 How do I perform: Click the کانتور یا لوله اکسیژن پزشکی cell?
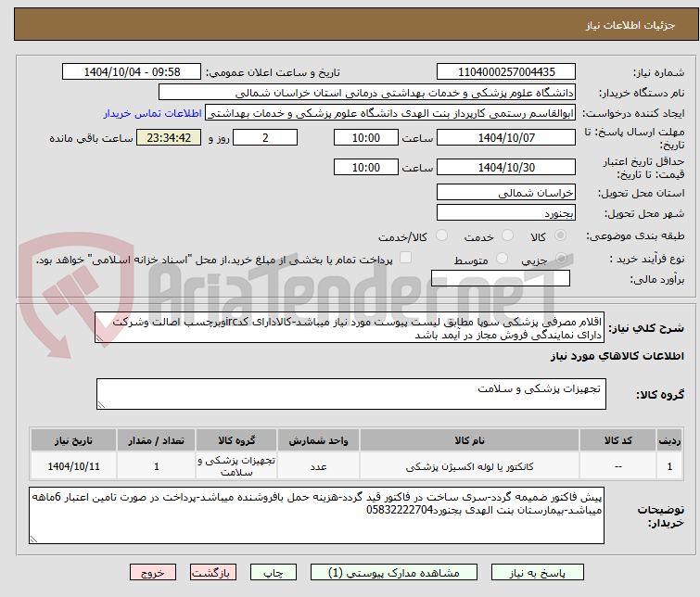pos(470,466)
